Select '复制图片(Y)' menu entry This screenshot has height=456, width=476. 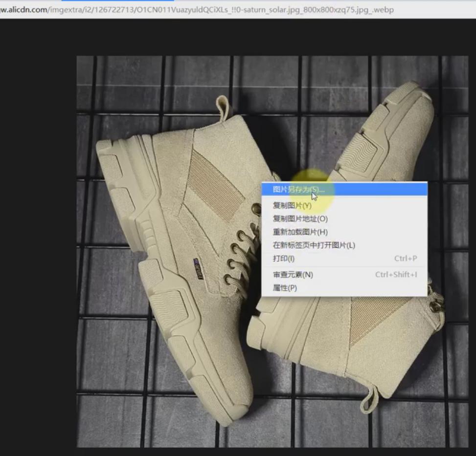[x=344, y=206]
